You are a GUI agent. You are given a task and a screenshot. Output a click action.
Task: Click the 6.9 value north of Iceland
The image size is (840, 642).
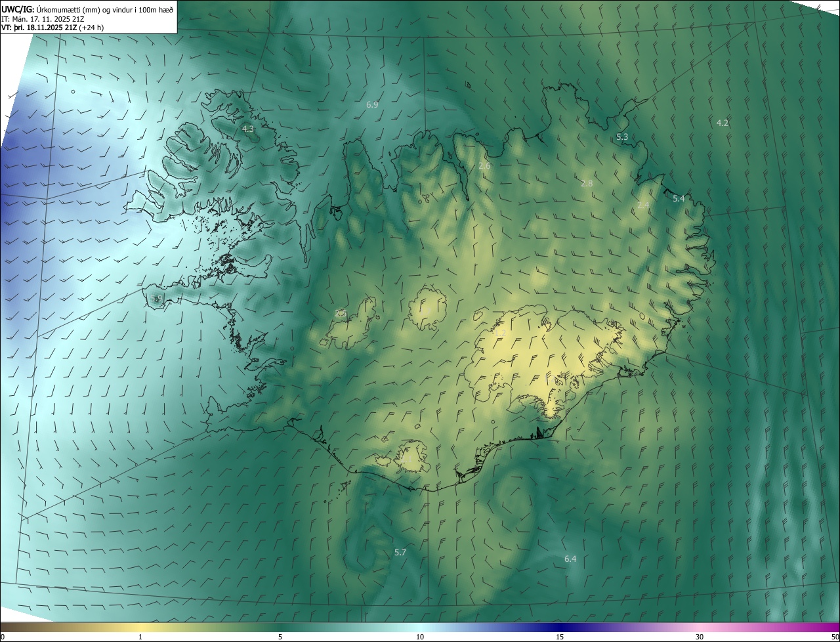(372, 105)
